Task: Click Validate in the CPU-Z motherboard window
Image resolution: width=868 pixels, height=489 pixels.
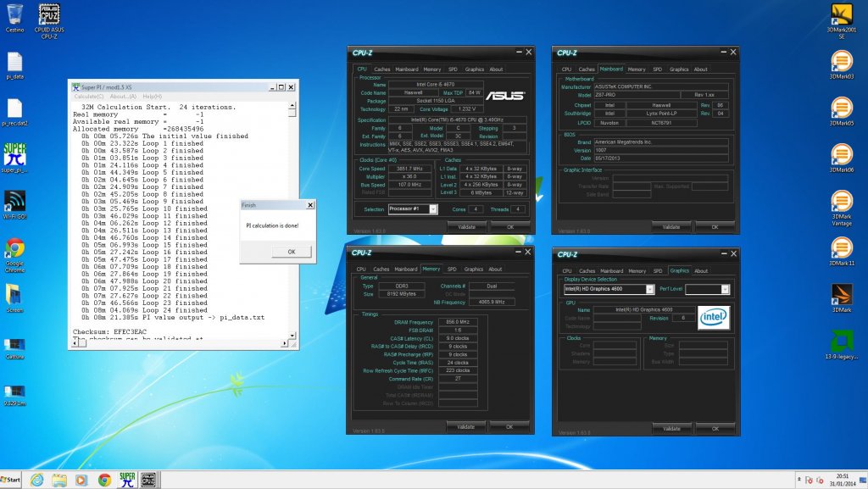Action: click(671, 227)
